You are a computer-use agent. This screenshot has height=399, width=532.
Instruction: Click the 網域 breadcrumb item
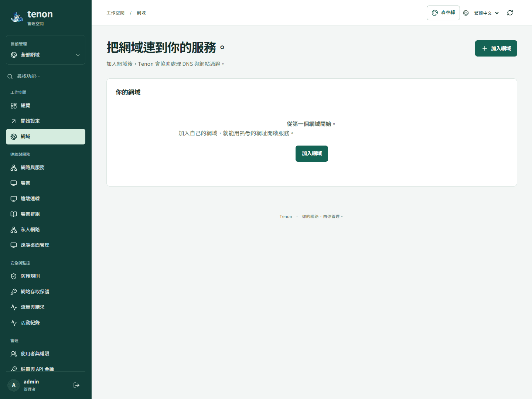(141, 13)
